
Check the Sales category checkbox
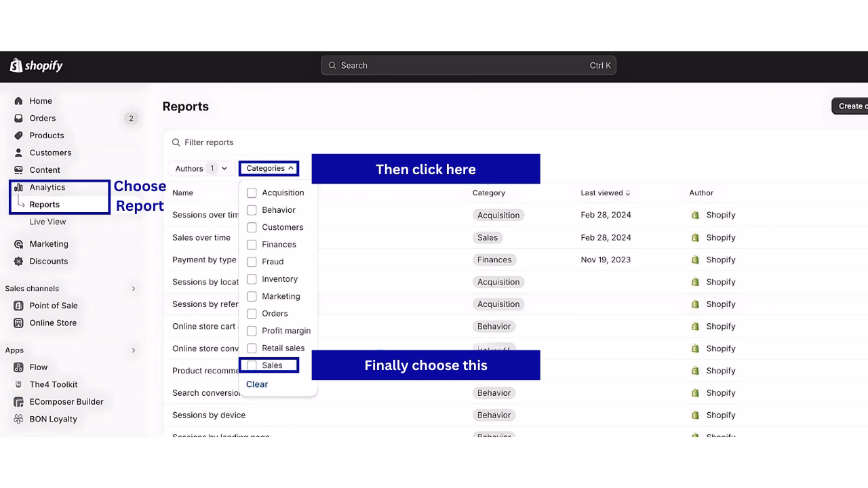pos(252,365)
